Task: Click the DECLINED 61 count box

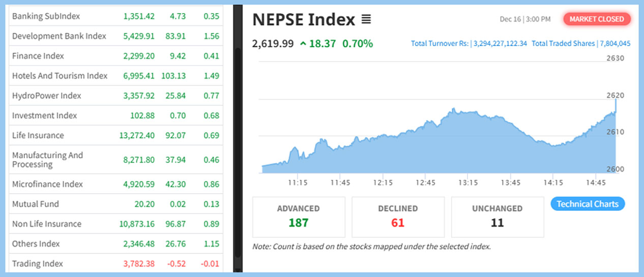Action: [x=398, y=217]
